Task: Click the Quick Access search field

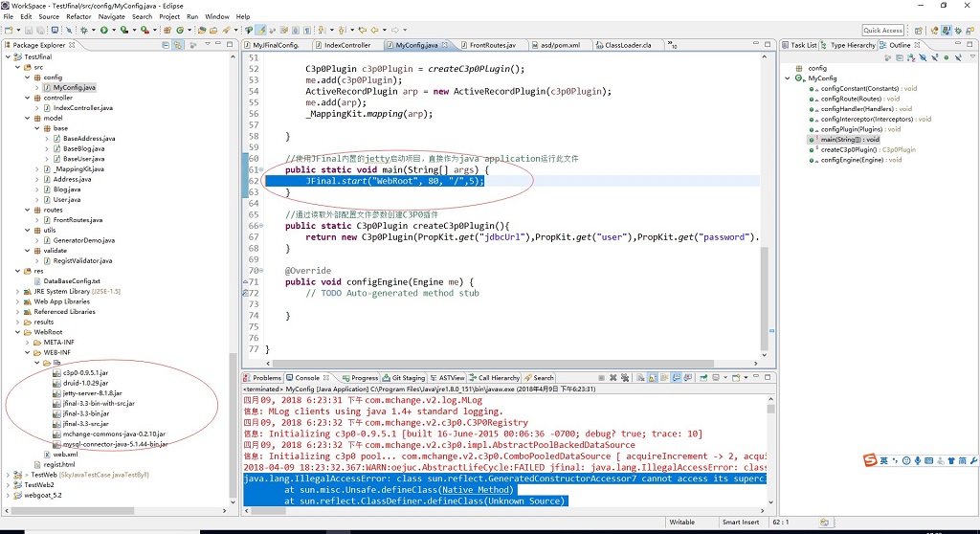Action: pyautogui.click(x=882, y=31)
